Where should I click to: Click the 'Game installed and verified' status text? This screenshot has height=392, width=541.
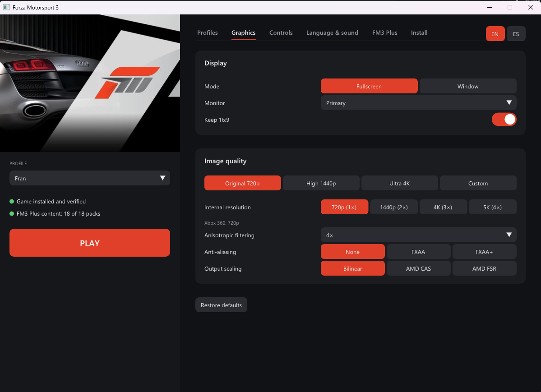(x=51, y=201)
